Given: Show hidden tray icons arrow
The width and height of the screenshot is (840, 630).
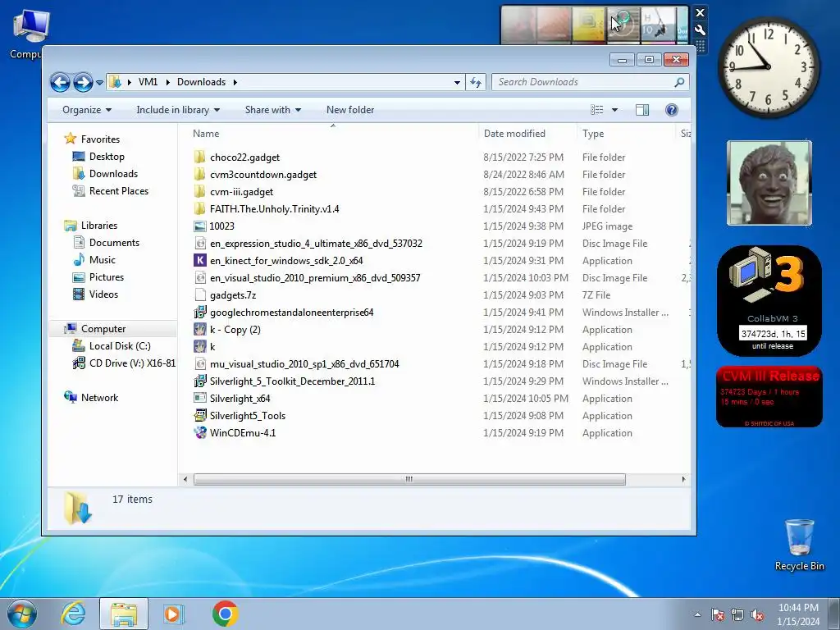Looking at the screenshot, I should (x=697, y=614).
